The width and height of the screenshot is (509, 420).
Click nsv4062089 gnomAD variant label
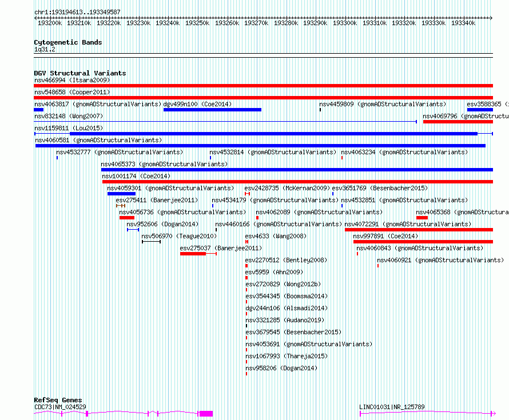[x=319, y=212]
